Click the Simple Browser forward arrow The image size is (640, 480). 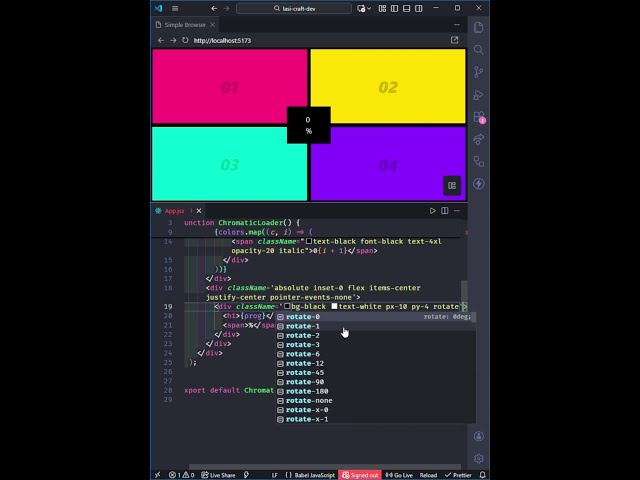click(x=173, y=40)
